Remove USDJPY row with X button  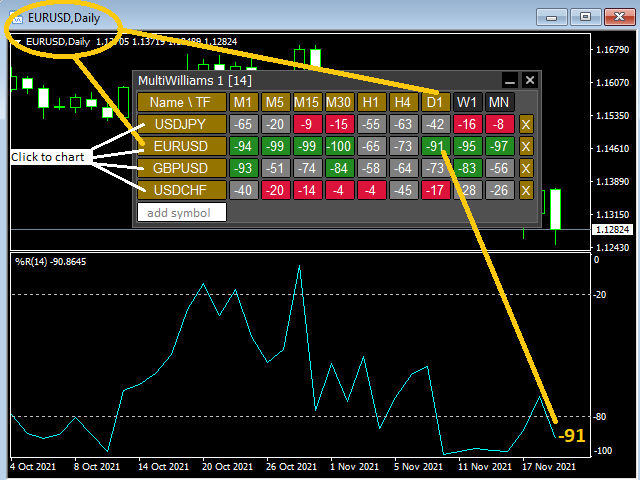tap(526, 124)
